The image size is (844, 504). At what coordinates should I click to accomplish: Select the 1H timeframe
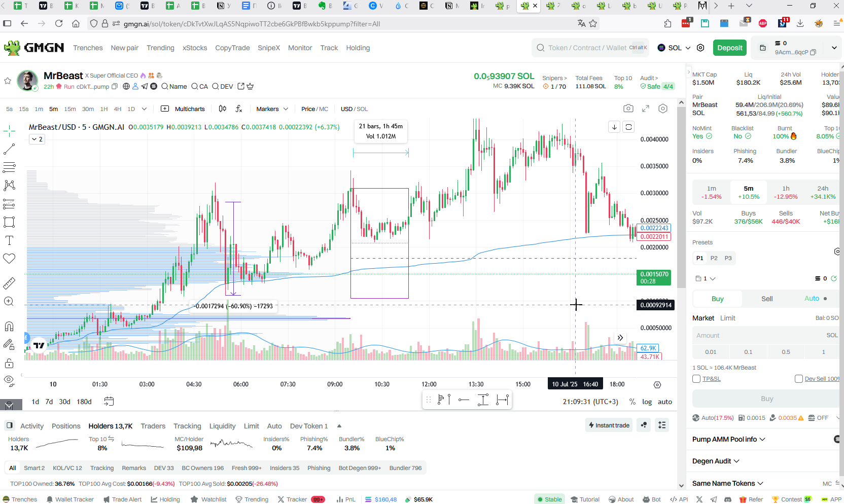[104, 109]
